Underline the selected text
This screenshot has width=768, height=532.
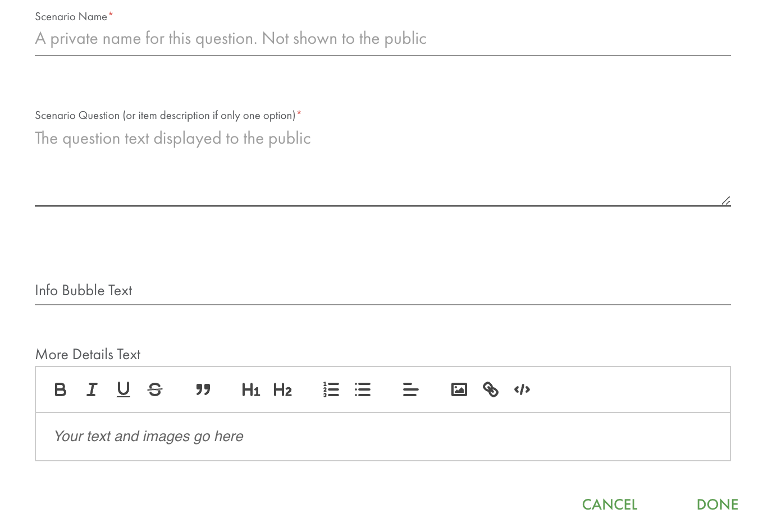coord(124,389)
